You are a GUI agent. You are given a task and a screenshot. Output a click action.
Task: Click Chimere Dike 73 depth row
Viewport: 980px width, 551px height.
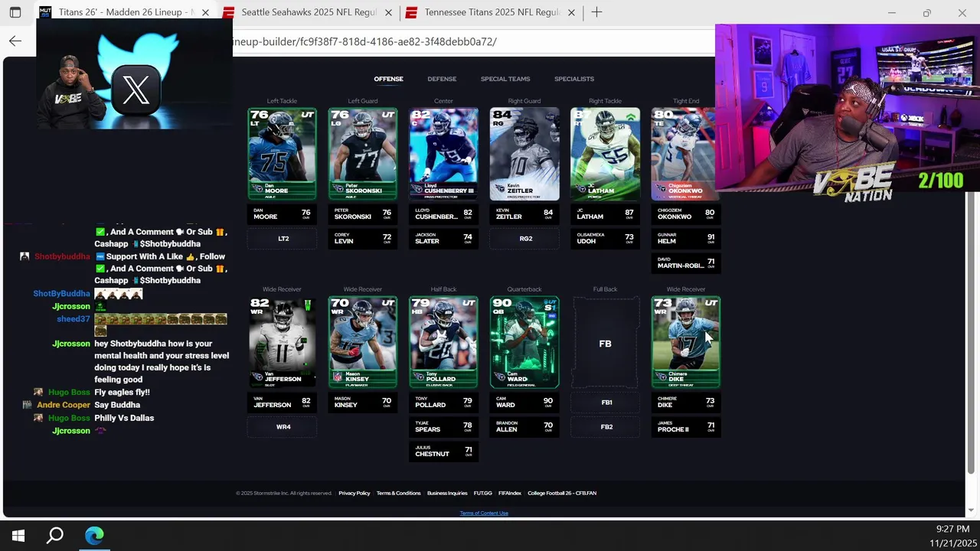[686, 403]
